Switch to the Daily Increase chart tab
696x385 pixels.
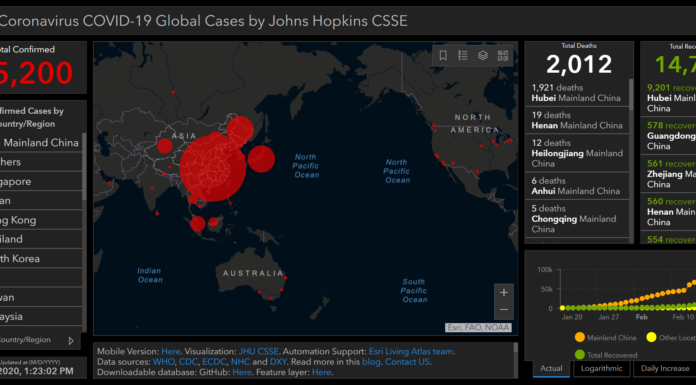coord(664,369)
